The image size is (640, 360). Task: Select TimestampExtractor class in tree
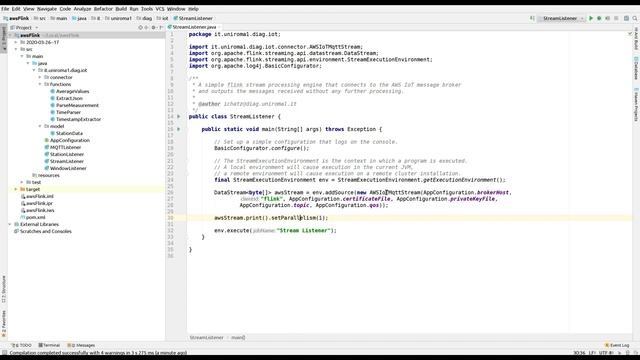[x=78, y=119]
